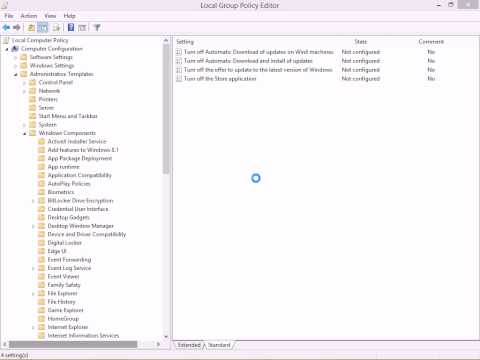Sort by the Comment column header
Screen dimensions: 480x360
pyautogui.click(x=431, y=42)
